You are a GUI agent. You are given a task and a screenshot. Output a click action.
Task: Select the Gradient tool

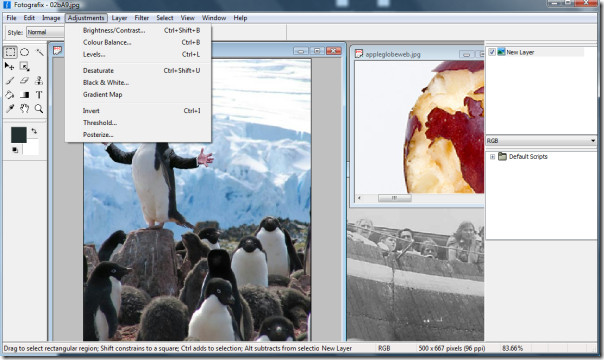tap(25, 95)
